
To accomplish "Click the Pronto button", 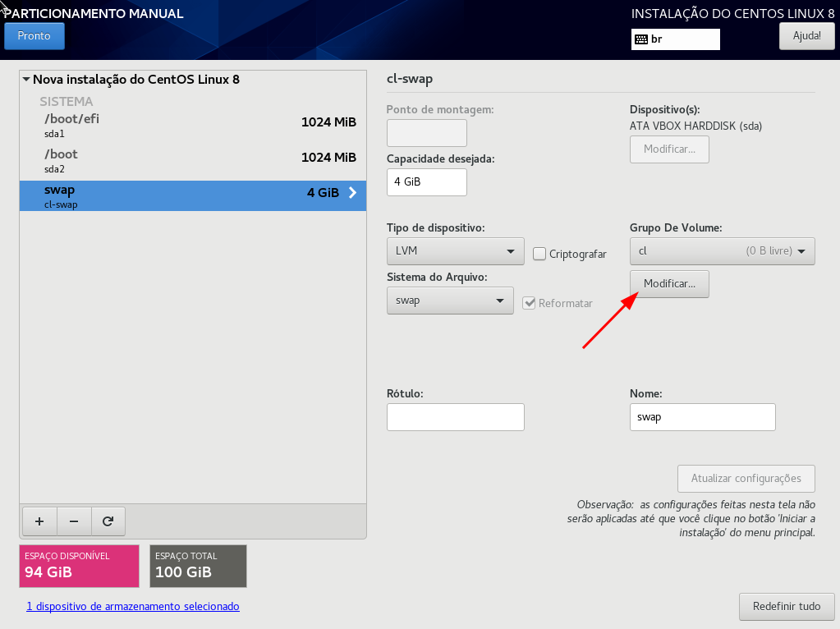I will click(34, 36).
